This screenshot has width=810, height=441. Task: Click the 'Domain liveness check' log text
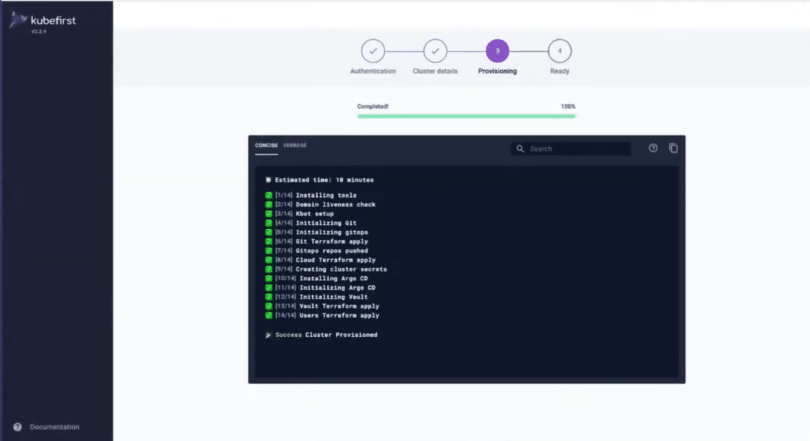[x=335, y=204]
